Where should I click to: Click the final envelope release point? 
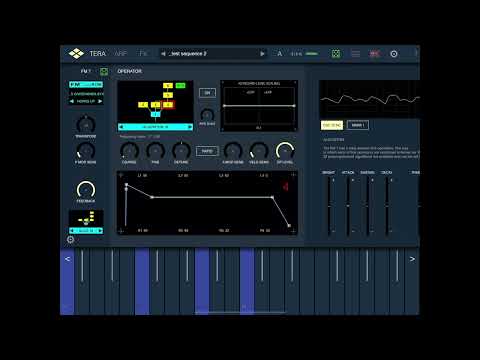pos(289,226)
